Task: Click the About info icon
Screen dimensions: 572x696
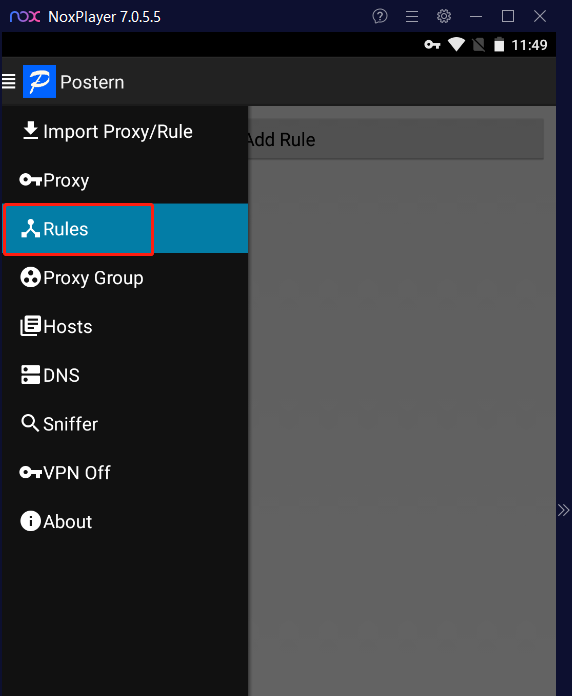Action: (30, 521)
